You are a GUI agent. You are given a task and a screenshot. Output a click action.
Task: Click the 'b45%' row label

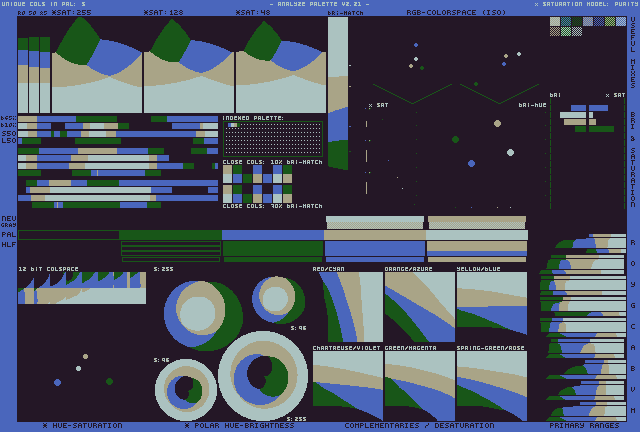pyautogui.click(x=9, y=118)
